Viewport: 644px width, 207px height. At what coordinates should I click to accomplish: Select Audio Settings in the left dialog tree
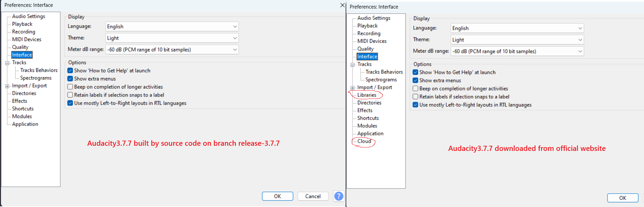(x=28, y=16)
